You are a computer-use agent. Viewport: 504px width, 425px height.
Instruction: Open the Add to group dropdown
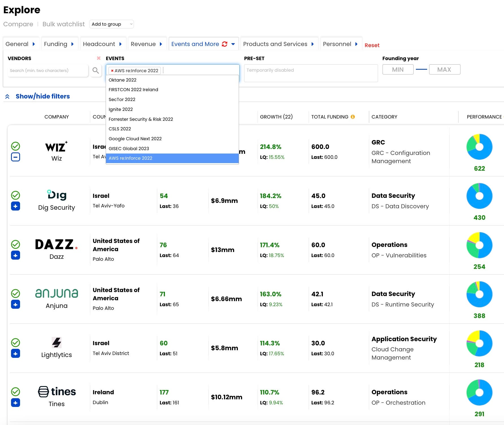(x=112, y=24)
